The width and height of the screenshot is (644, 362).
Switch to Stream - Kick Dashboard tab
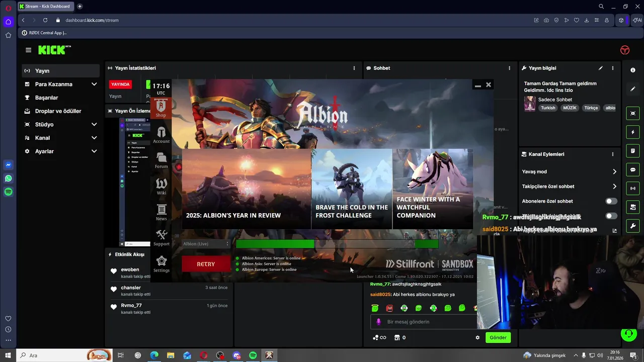click(45, 7)
